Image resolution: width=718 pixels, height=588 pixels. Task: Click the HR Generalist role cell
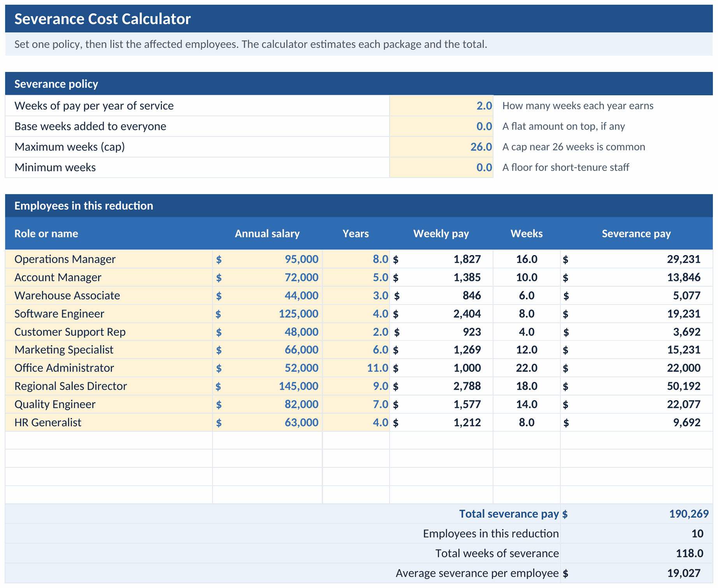tap(109, 422)
